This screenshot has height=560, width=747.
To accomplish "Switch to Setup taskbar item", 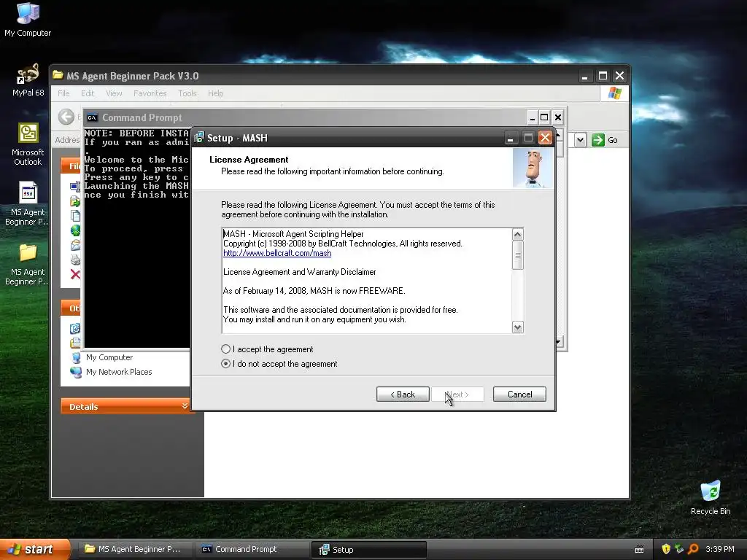I will 368,550.
